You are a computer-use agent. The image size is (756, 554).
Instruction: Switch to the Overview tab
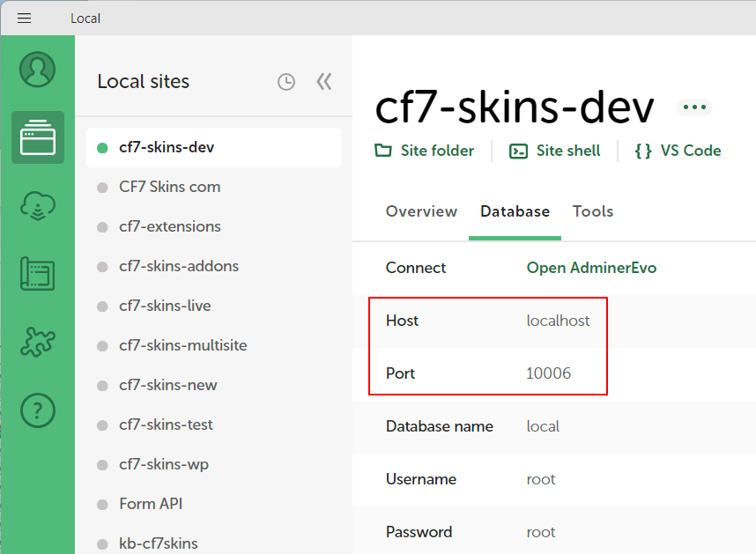[x=421, y=211]
